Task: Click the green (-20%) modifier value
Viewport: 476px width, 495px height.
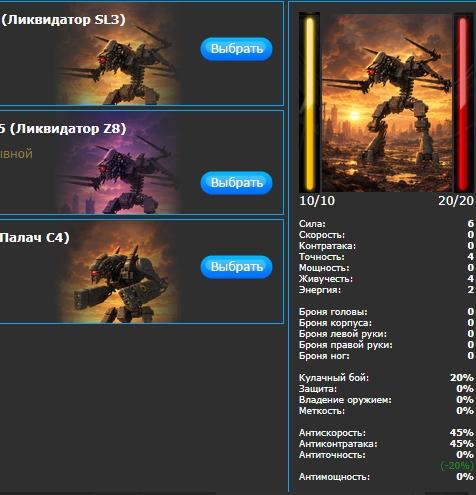Action: (x=457, y=466)
